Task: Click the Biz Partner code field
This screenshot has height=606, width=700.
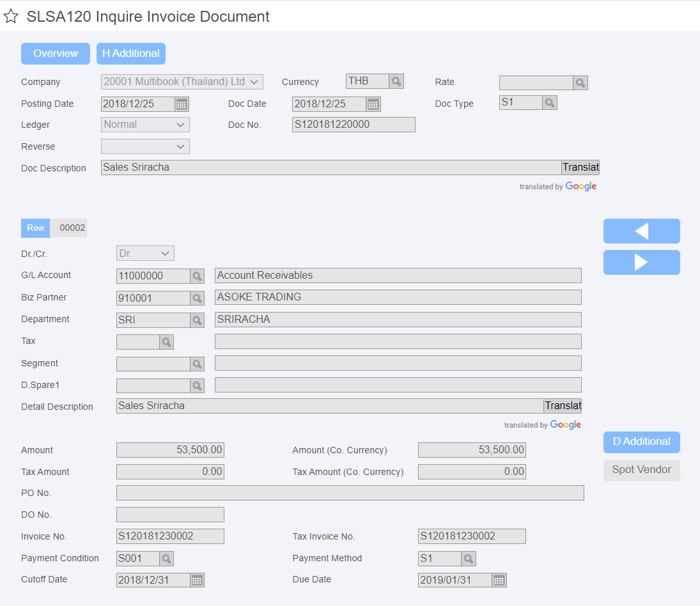Action: [x=153, y=298]
